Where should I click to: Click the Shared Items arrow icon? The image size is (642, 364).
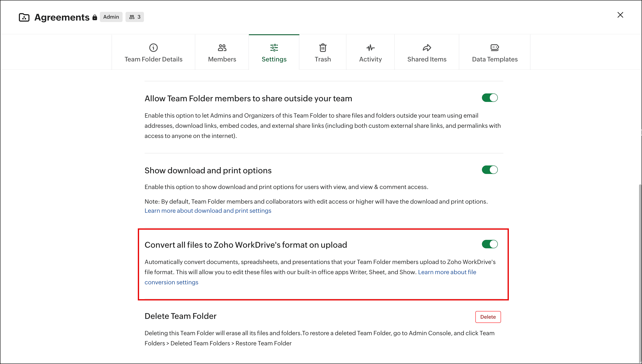pyautogui.click(x=427, y=47)
